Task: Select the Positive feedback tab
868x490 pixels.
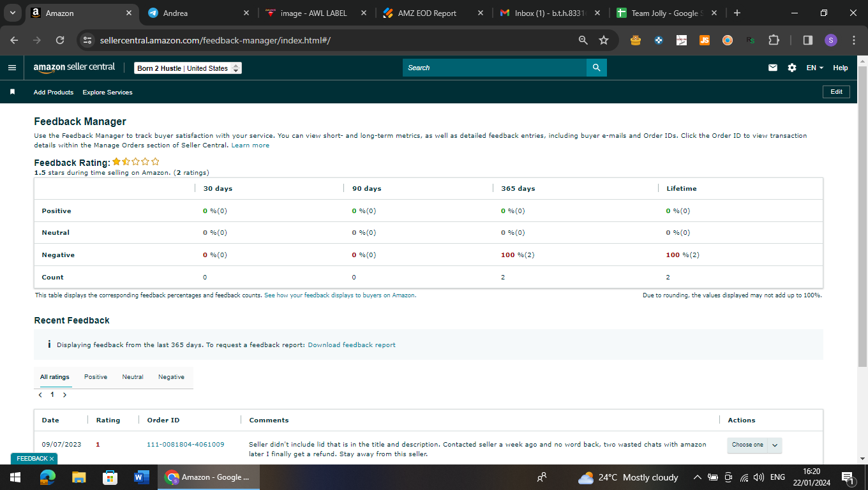Action: tap(96, 377)
